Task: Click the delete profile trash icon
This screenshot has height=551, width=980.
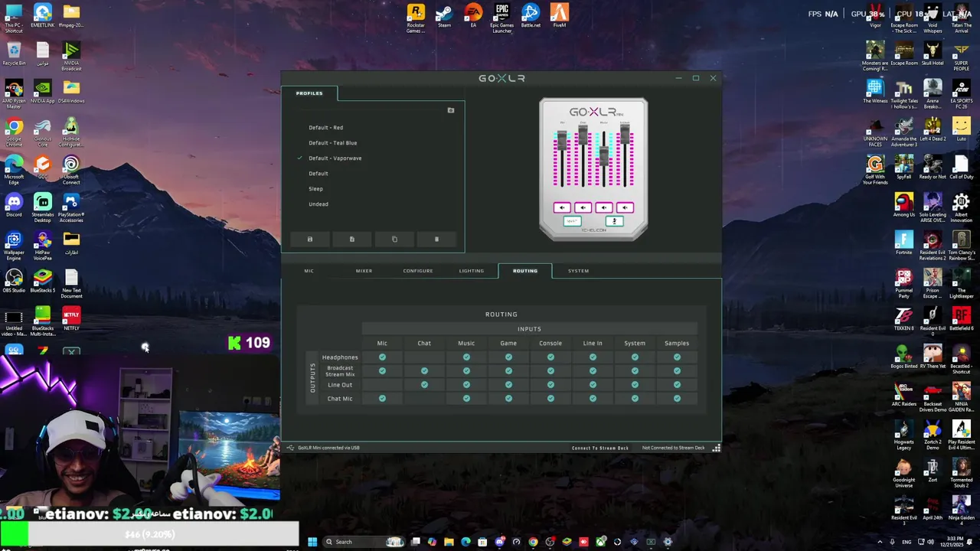Action: click(x=436, y=240)
